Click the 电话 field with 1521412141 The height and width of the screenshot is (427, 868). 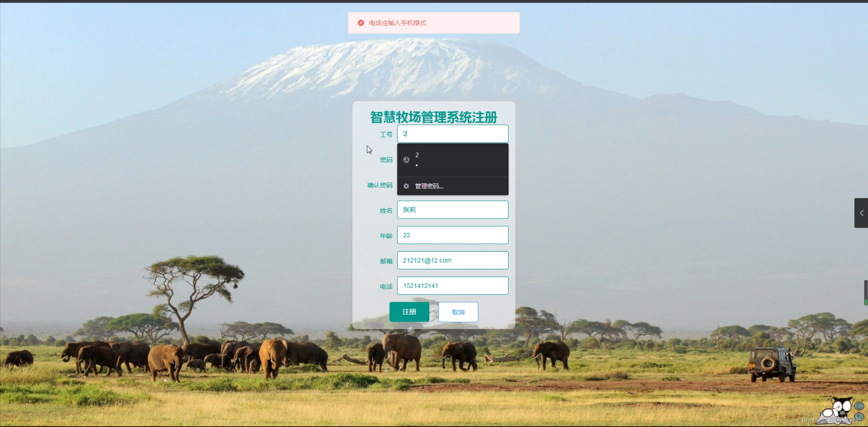[452, 286]
